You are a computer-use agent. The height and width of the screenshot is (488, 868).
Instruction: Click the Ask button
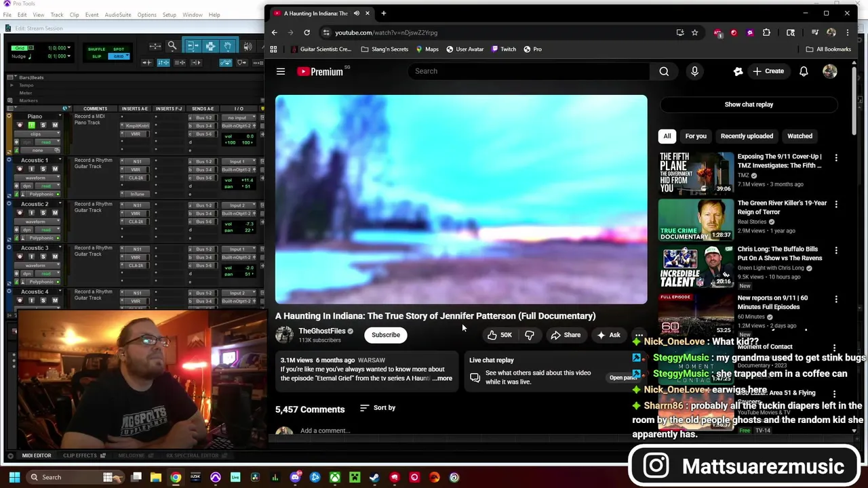click(x=608, y=335)
